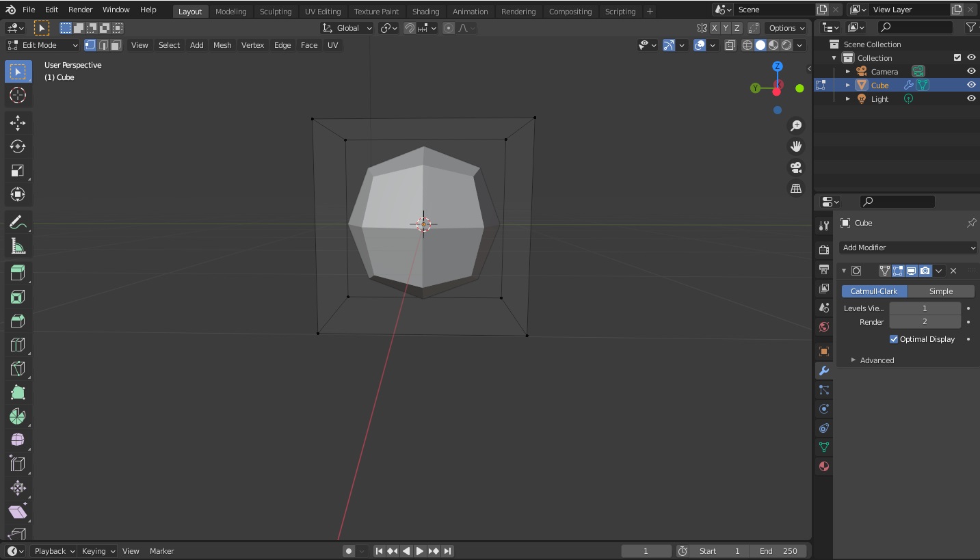Open the Modifier properties wrench tab
The image size is (980, 560).
(x=824, y=371)
